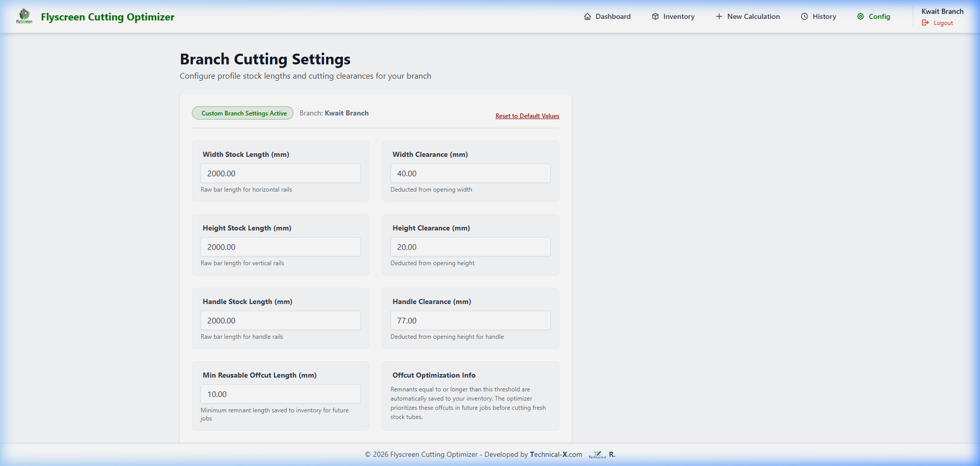Click Reset to Default Values link

click(527, 116)
